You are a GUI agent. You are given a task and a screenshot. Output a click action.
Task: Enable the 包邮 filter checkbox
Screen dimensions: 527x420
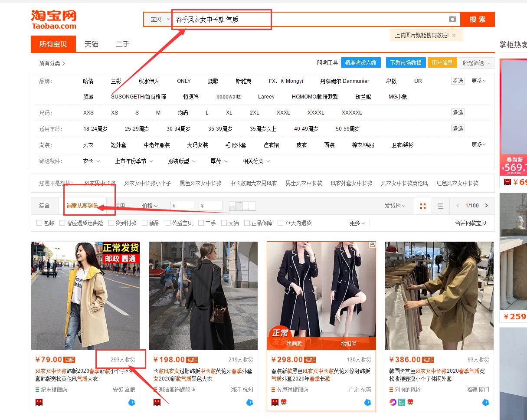pyautogui.click(x=39, y=223)
